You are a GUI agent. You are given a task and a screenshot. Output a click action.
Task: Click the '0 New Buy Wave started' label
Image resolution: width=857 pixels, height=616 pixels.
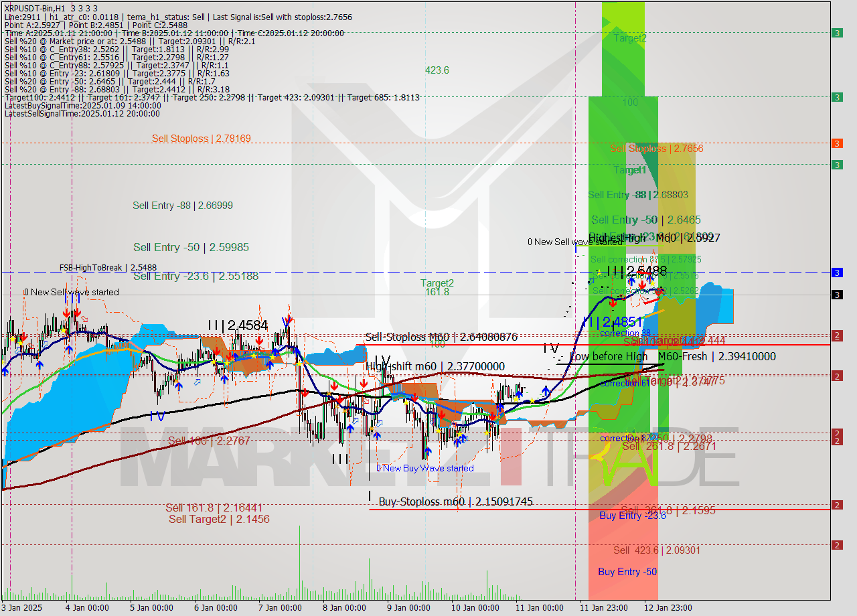[x=424, y=468]
